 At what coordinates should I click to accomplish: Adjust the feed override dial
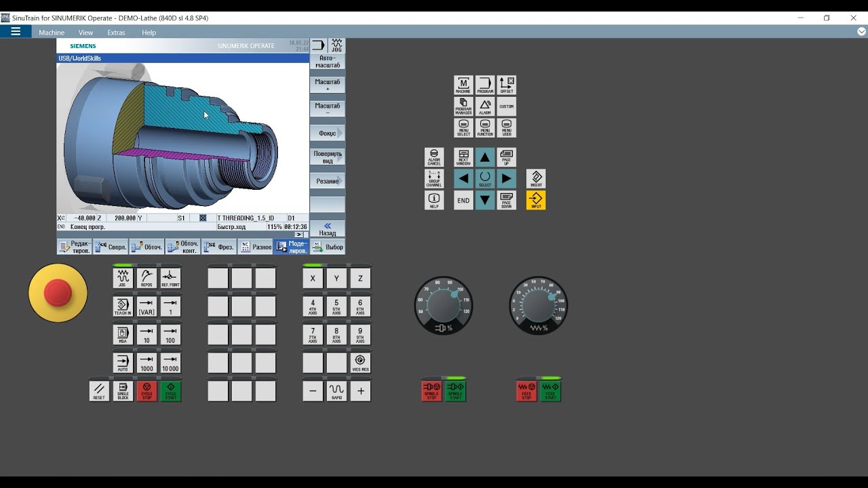[538, 306]
